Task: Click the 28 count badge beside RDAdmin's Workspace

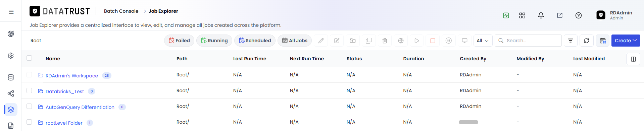Action: (107, 76)
